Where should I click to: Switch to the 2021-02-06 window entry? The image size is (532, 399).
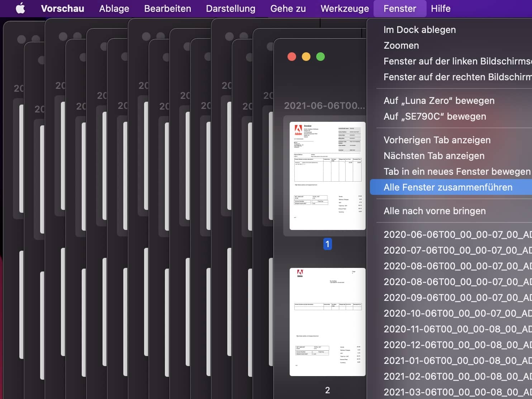[x=451, y=376]
